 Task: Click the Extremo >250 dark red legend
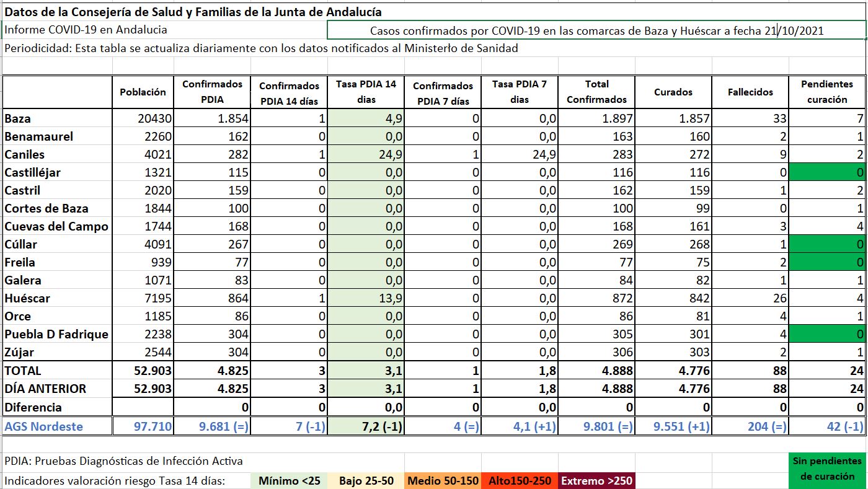596,481
